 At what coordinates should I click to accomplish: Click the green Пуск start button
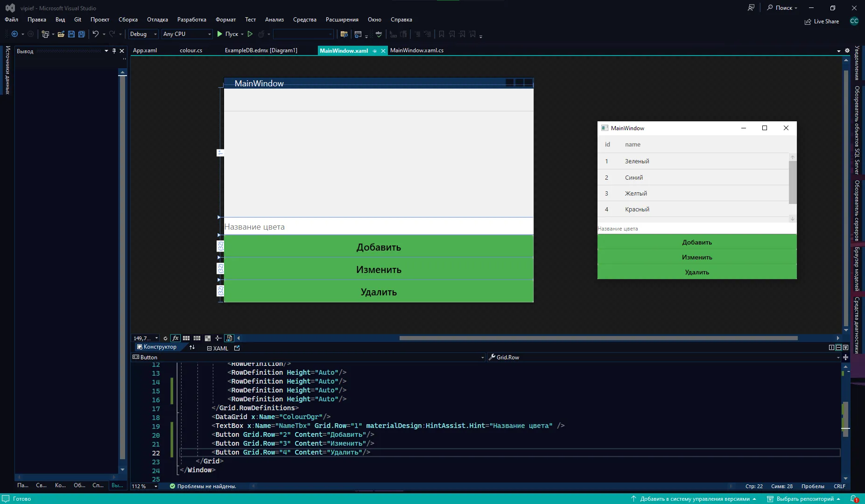click(x=227, y=34)
